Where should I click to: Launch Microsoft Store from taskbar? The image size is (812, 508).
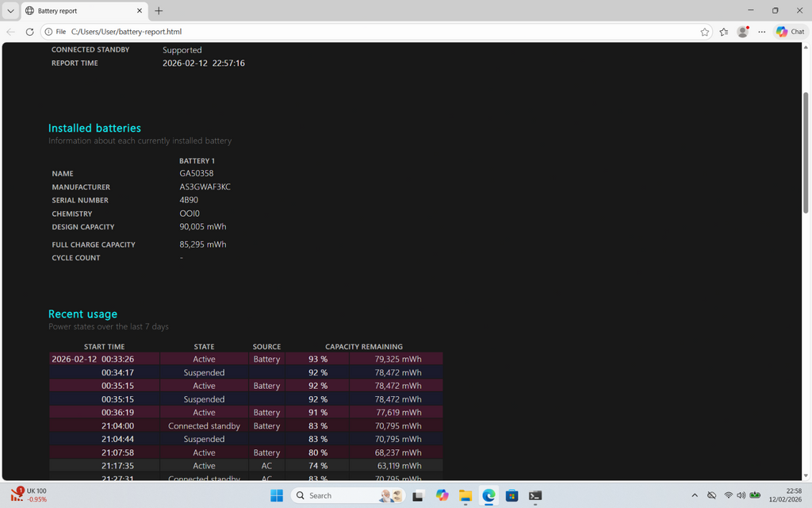pos(512,495)
